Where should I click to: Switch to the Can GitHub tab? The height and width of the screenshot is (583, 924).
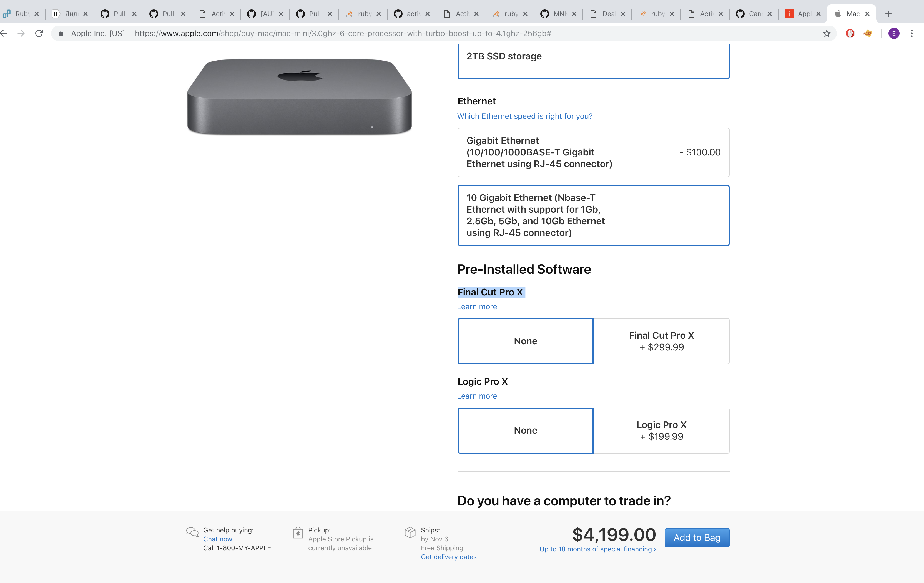click(x=754, y=14)
